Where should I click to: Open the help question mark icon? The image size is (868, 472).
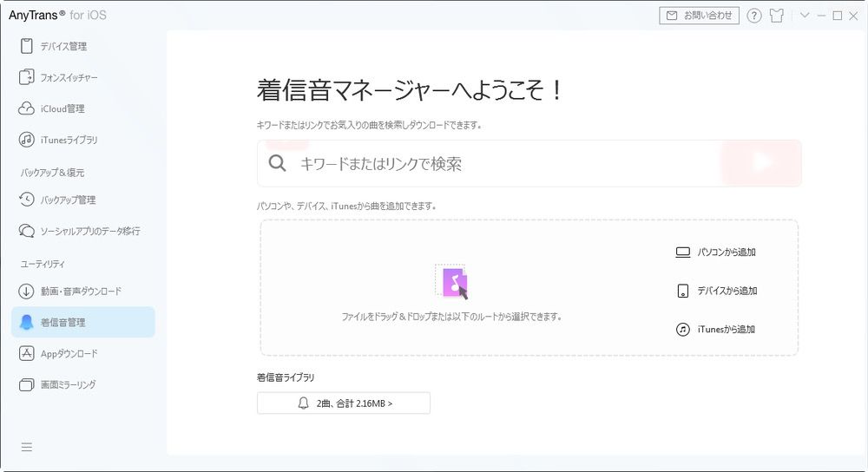pos(754,16)
